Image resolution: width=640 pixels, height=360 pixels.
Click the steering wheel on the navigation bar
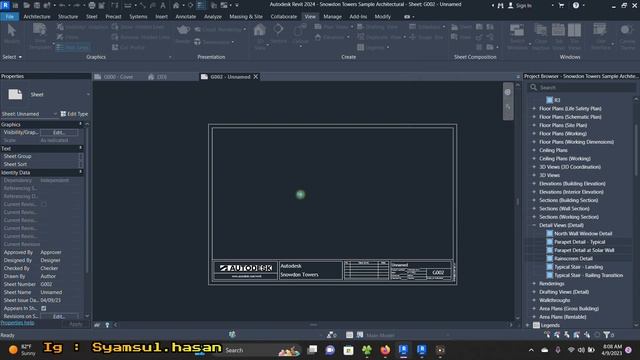pyautogui.click(x=508, y=92)
